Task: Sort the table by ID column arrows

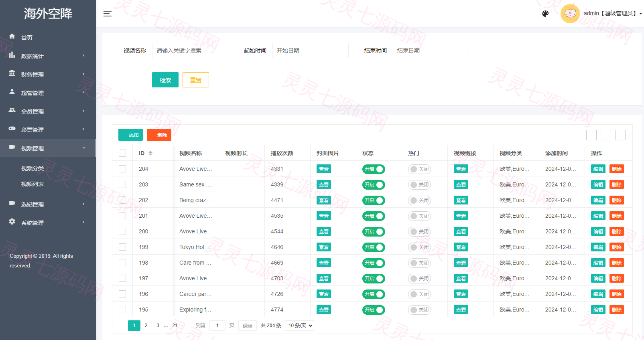Action: 150,153
